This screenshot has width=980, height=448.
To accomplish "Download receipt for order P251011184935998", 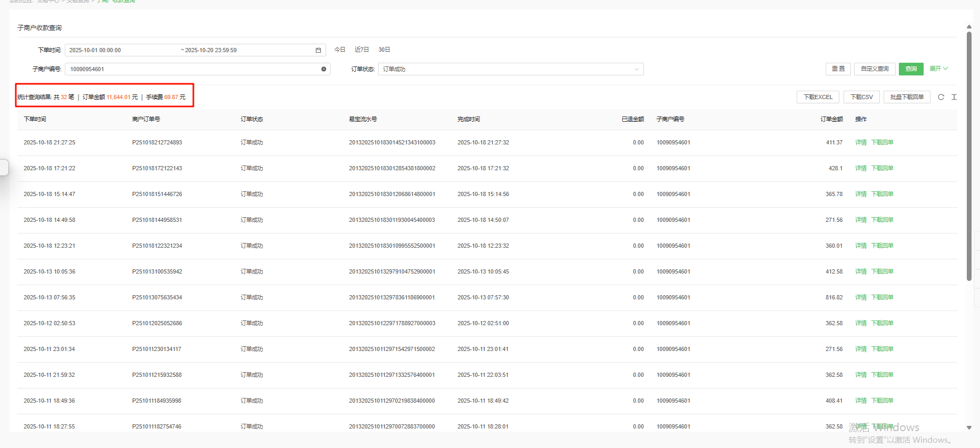I will 882,401.
